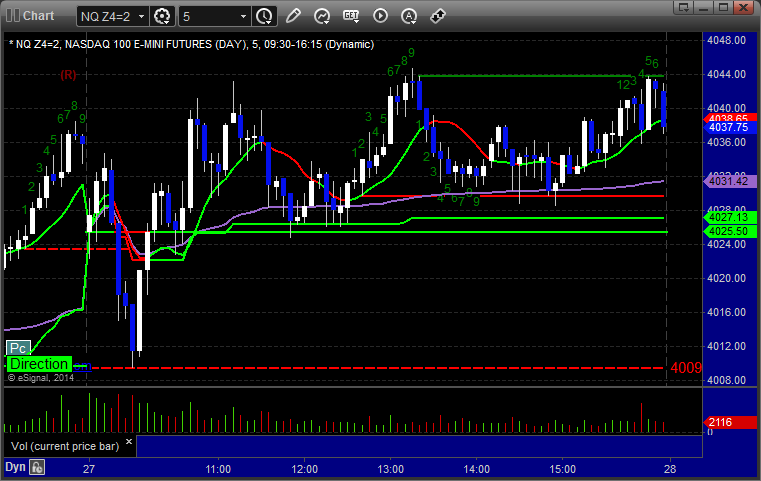Expand the interval 5 dropdown arrow

click(243, 17)
